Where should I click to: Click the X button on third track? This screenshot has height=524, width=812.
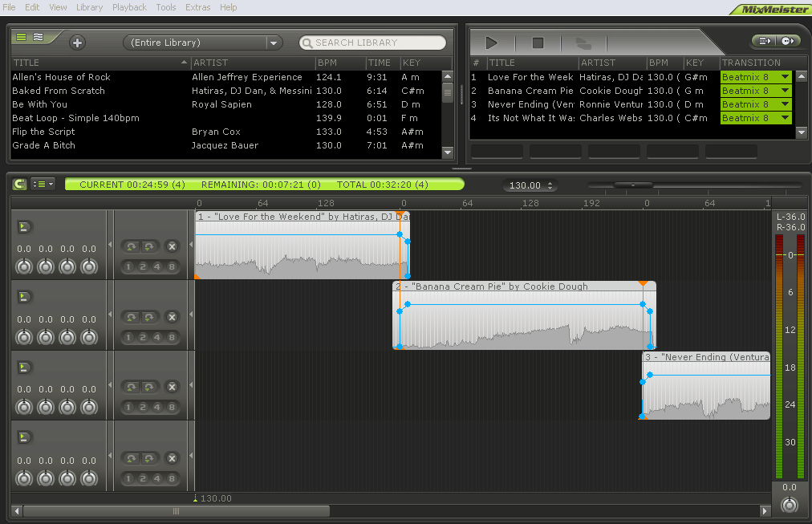(x=172, y=388)
